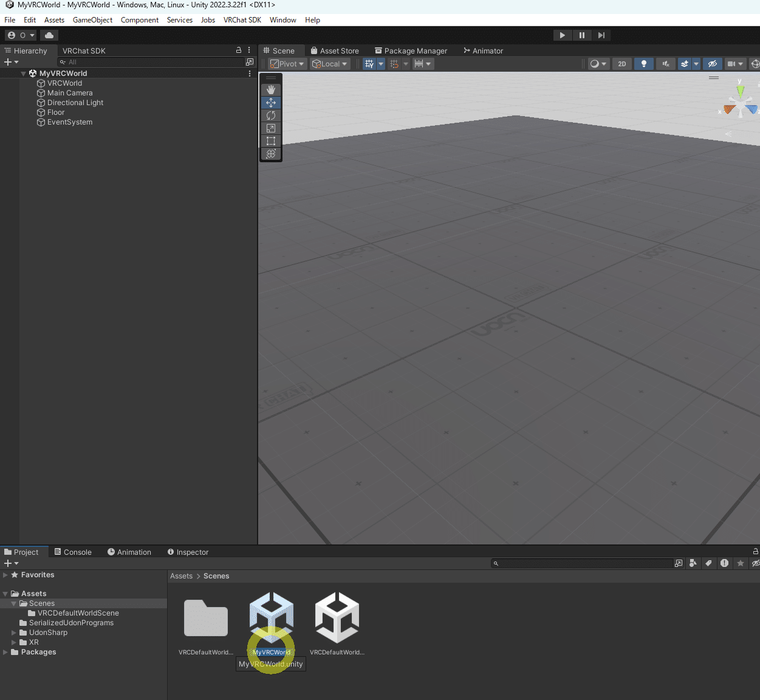The image size is (760, 700).
Task: Select Directional Light in Hierarchy
Action: 75,103
